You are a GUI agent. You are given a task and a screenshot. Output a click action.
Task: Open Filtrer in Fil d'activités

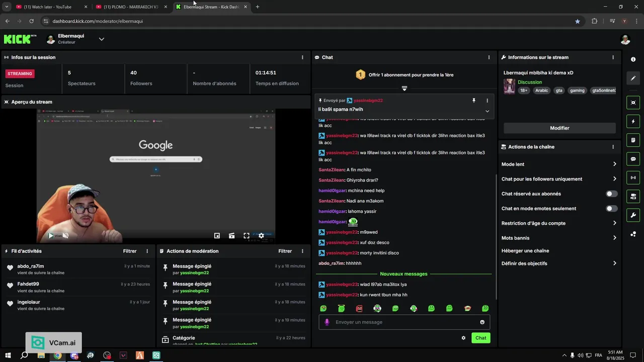tap(130, 251)
